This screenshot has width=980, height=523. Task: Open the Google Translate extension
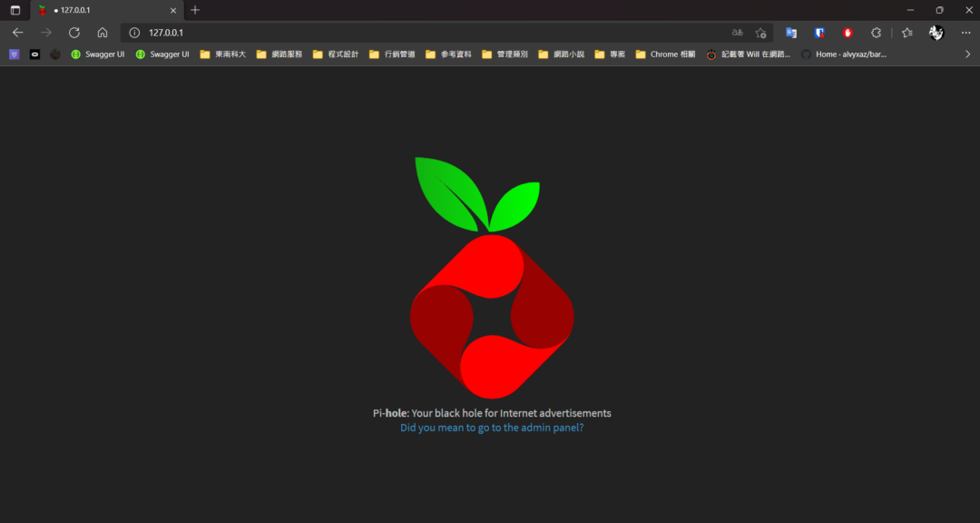tap(791, 33)
